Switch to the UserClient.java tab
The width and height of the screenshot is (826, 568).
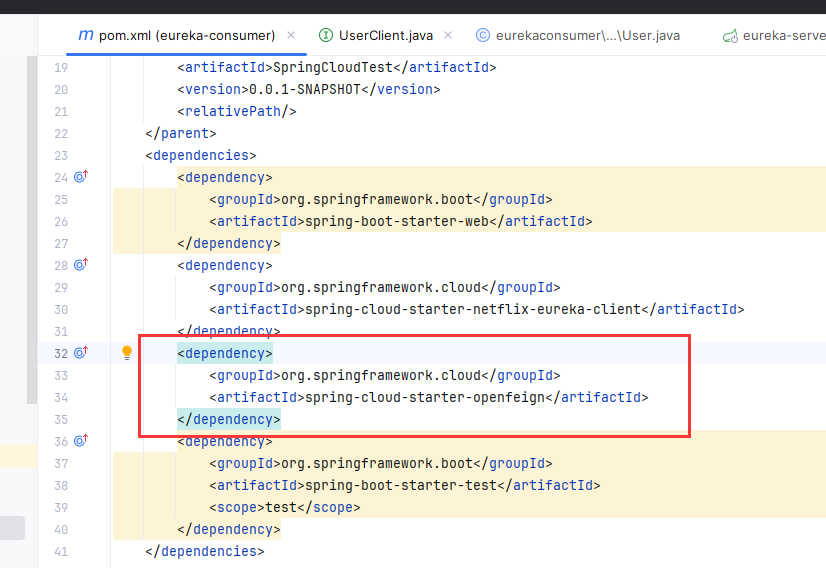click(x=385, y=35)
